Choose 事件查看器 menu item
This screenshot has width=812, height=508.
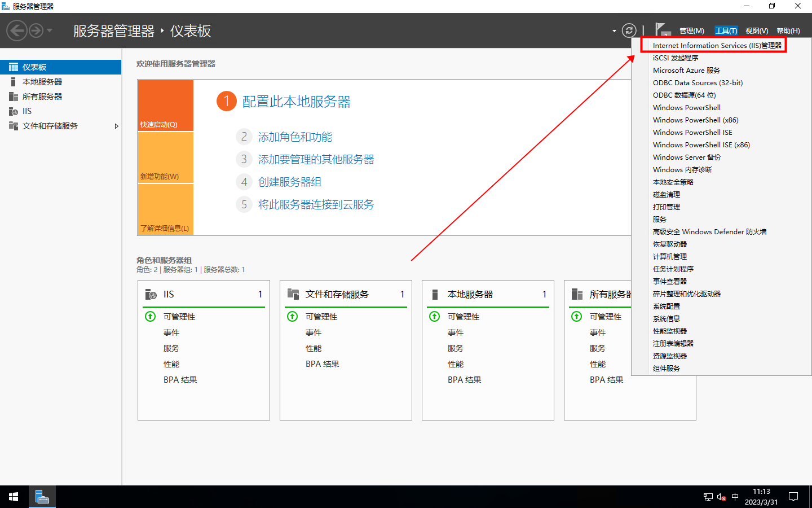point(670,281)
